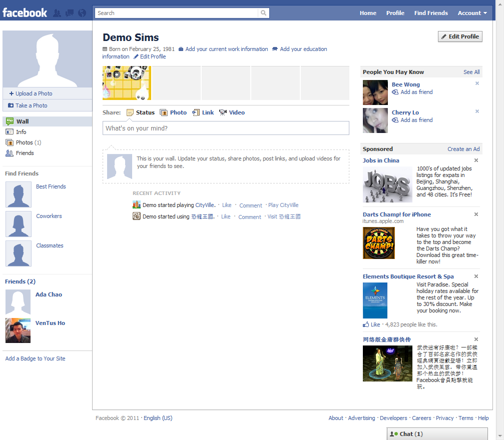Viewport: 504px width, 440px height.
Task: Click the Wall speech bubble icon
Action: (10, 121)
